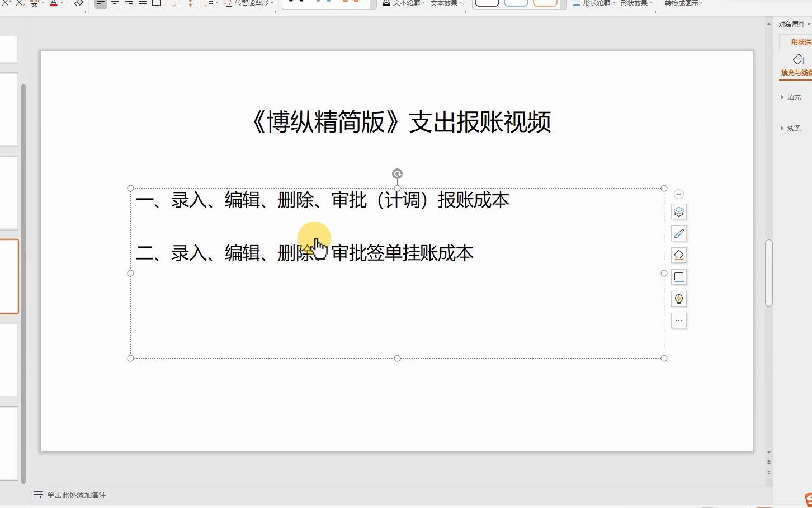Click the slide panel scrollbar on the left
Screen dimensions: 812x508
(23, 284)
